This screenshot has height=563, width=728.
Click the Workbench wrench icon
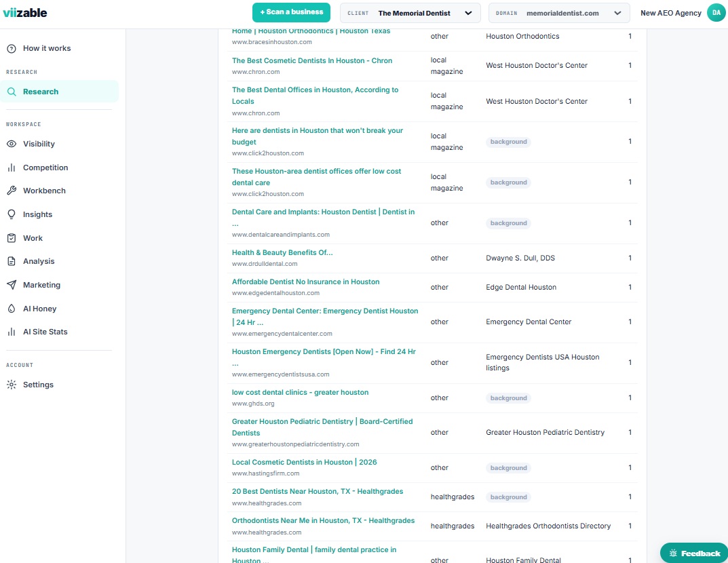[x=12, y=191]
